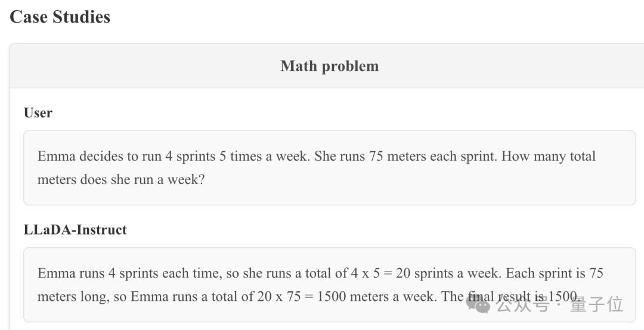
Task: Click "How many total" in the user prompt
Action: (x=549, y=157)
